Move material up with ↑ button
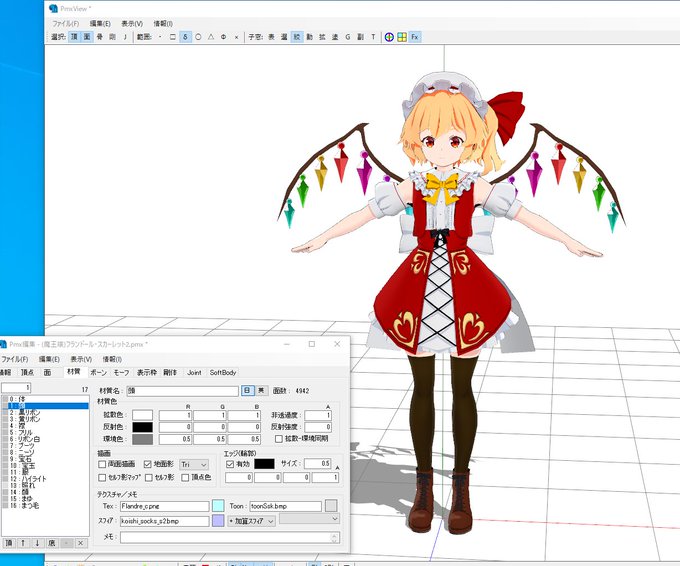The image size is (680, 566). tap(23, 543)
